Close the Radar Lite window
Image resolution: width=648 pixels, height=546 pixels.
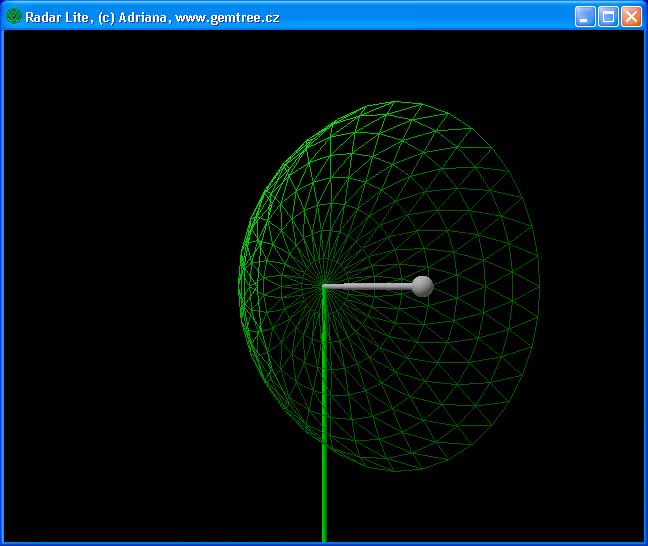pos(631,16)
